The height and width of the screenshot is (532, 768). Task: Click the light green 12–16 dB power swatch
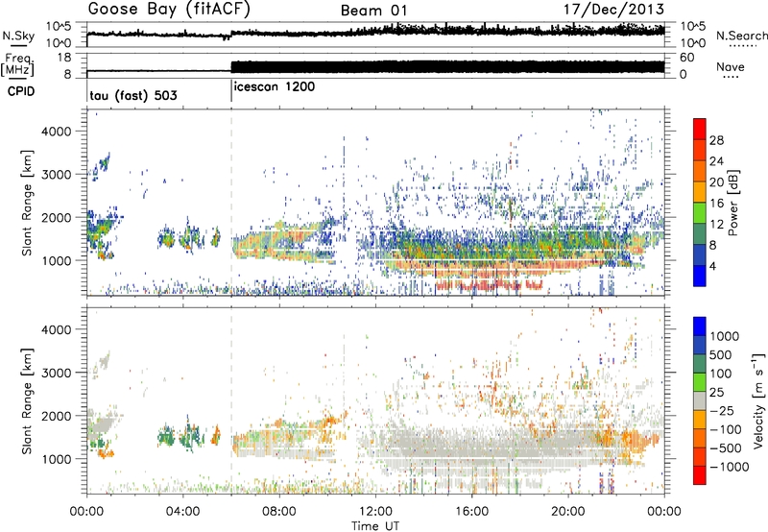700,212
